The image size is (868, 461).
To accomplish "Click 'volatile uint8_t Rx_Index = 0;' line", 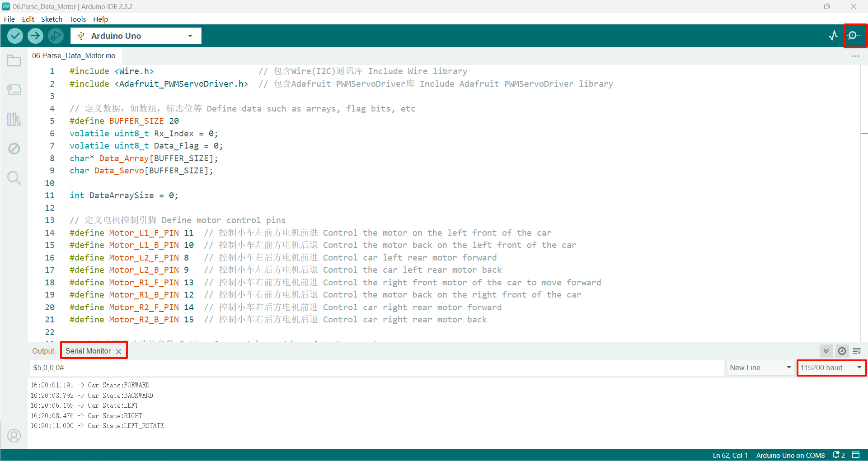I will click(144, 133).
